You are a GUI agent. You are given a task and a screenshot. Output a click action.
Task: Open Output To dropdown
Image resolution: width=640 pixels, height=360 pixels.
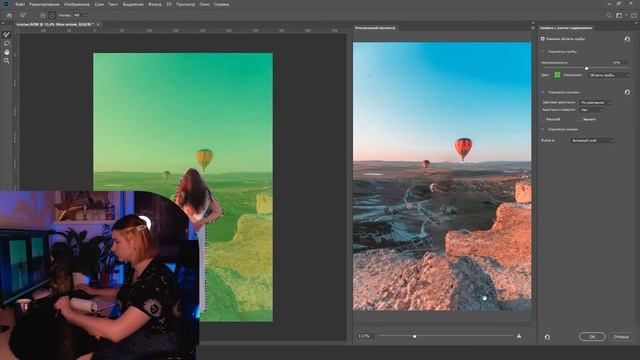click(x=592, y=140)
